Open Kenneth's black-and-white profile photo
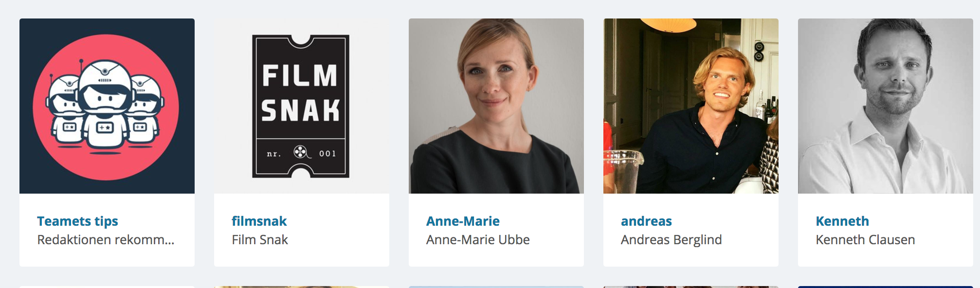 tap(886, 106)
